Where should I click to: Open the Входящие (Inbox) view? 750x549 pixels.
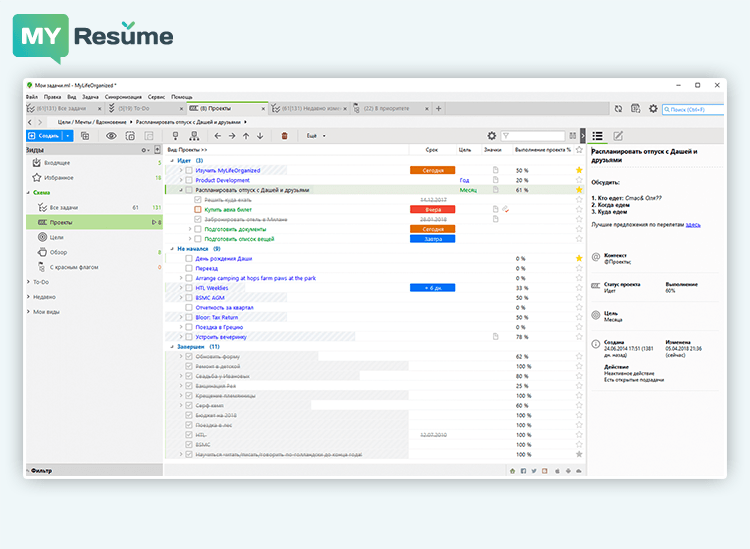click(x=58, y=162)
